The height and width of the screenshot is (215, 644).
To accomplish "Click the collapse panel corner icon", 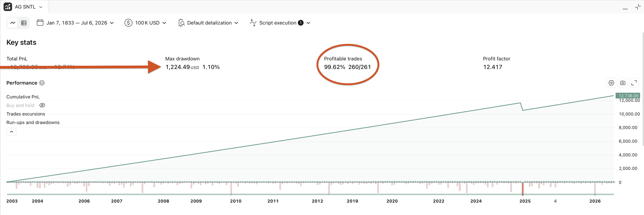I will coord(638,7).
